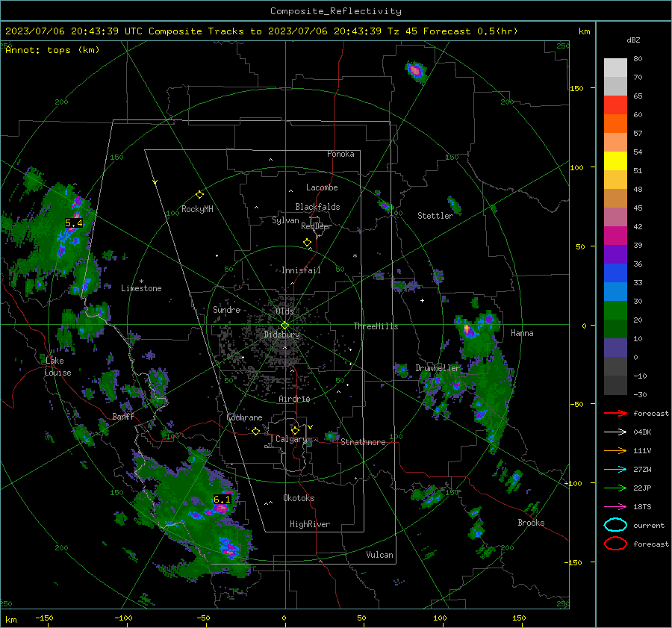Click the intense storm cell west of Hanna

[468, 330]
